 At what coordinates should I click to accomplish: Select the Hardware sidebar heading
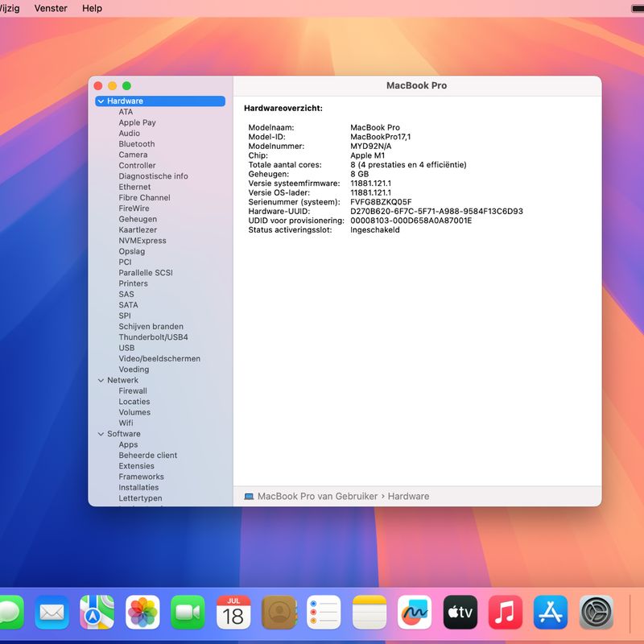coord(160,101)
